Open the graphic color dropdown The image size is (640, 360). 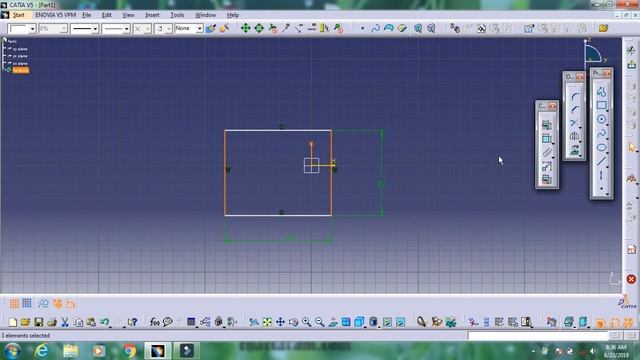[32, 29]
